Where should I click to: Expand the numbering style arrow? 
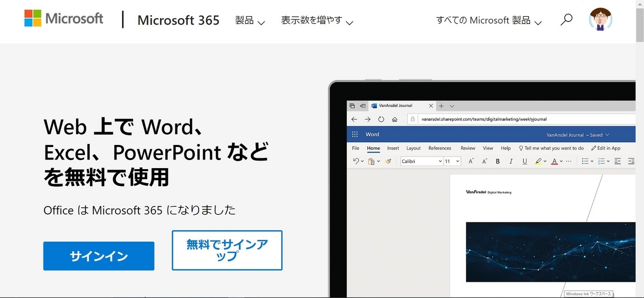pos(608,162)
